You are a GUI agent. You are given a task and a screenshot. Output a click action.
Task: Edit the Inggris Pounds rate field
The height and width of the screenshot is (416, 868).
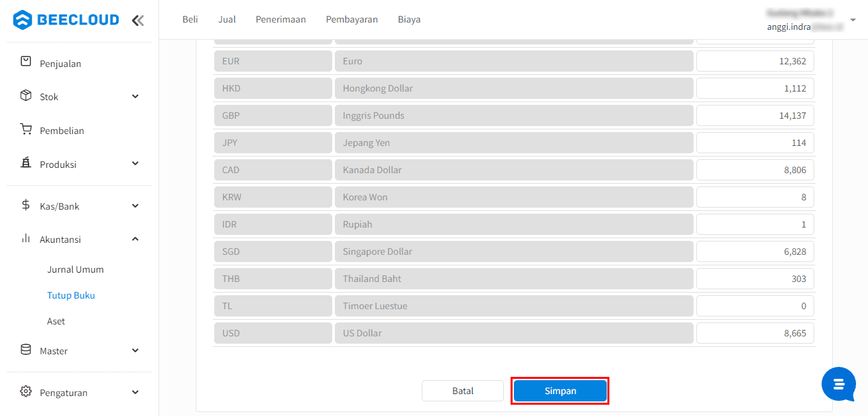pyautogui.click(x=755, y=115)
